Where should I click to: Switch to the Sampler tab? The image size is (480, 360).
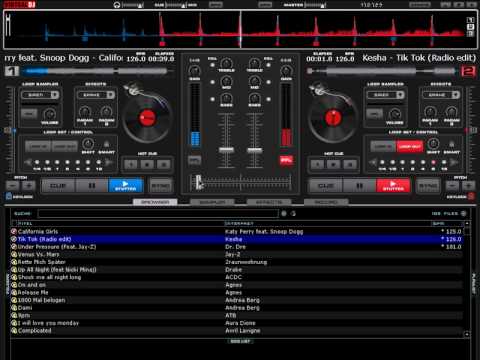pos(212,202)
